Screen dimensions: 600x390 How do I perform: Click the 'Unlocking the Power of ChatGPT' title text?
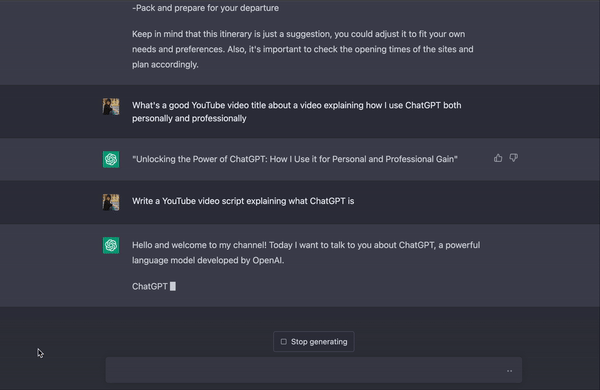pos(295,159)
